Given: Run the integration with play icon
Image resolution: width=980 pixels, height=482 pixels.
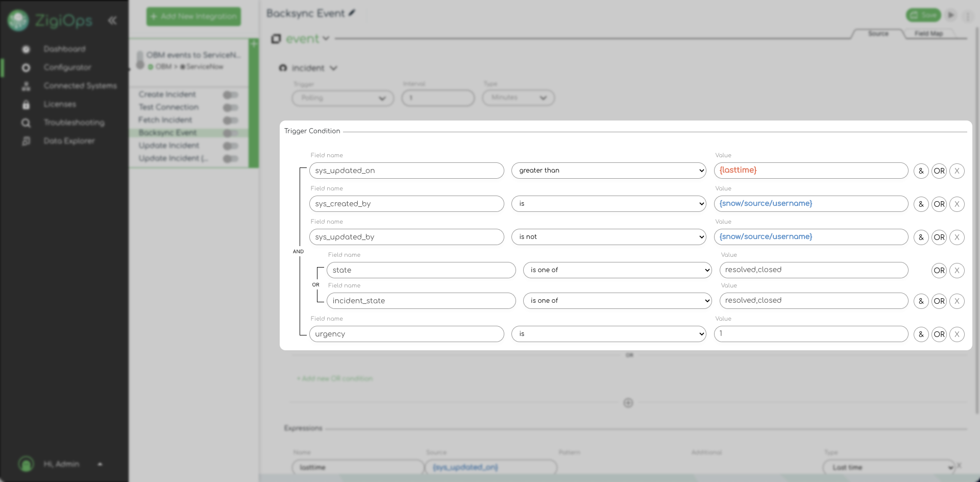Looking at the screenshot, I should [951, 15].
